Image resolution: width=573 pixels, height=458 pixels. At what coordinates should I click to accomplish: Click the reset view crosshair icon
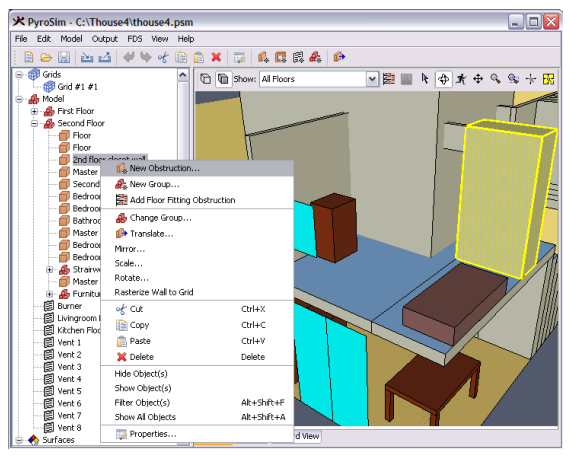pyautogui.click(x=531, y=79)
